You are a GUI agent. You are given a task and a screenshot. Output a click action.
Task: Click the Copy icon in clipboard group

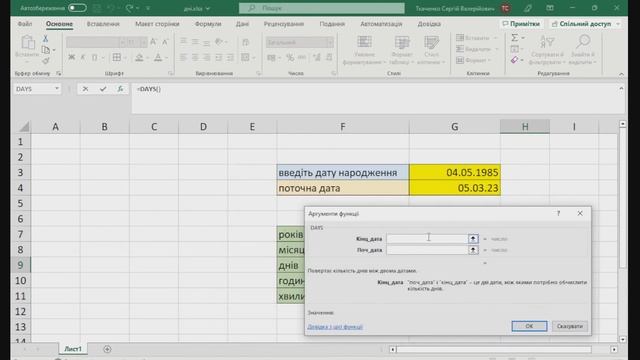click(46, 50)
